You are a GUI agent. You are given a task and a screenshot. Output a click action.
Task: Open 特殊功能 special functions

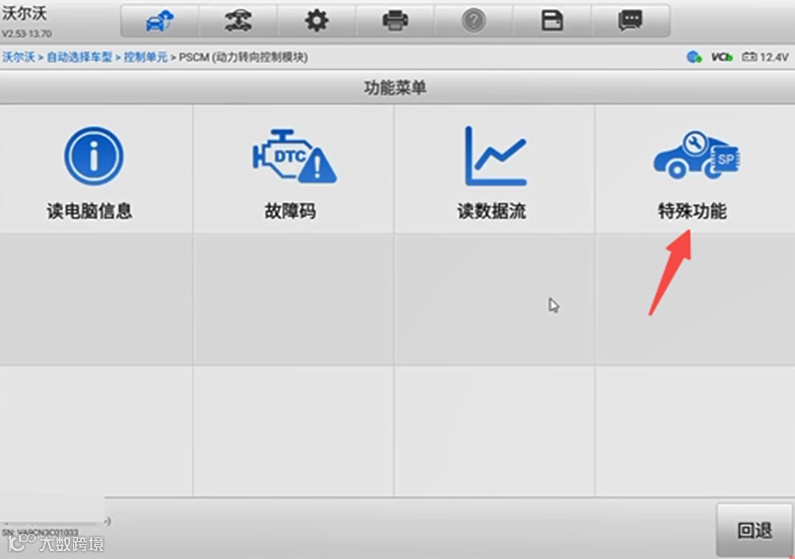695,170
